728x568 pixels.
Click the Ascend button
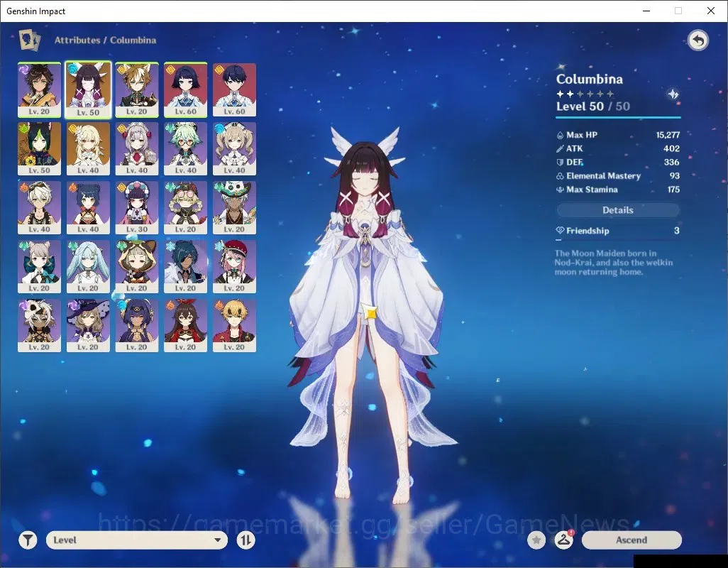pyautogui.click(x=632, y=540)
